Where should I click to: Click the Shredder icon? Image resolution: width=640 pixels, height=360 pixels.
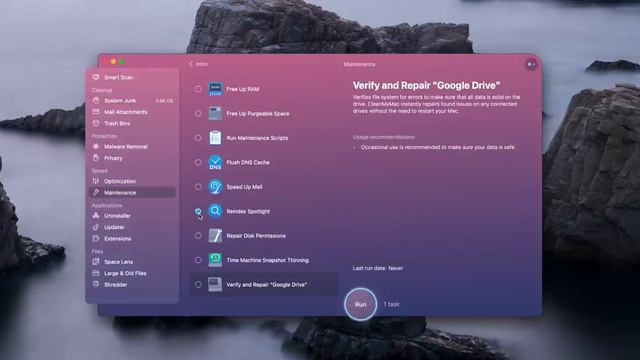[96, 284]
